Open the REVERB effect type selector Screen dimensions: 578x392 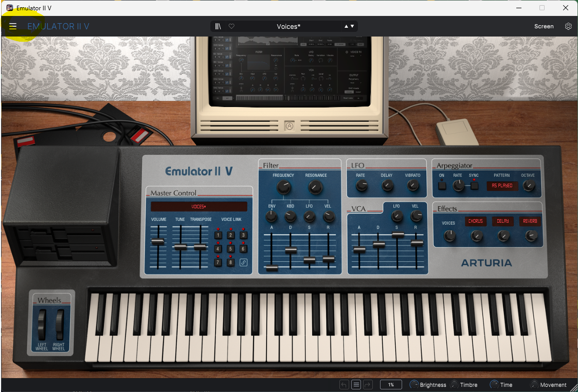[x=530, y=221]
